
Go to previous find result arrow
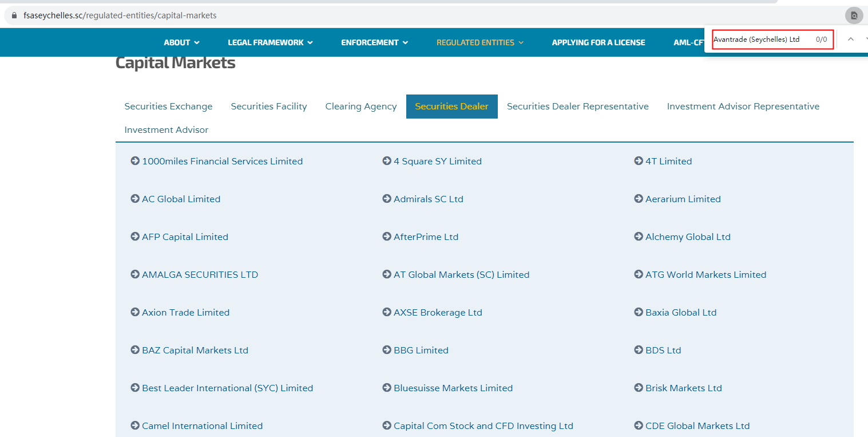tap(850, 40)
